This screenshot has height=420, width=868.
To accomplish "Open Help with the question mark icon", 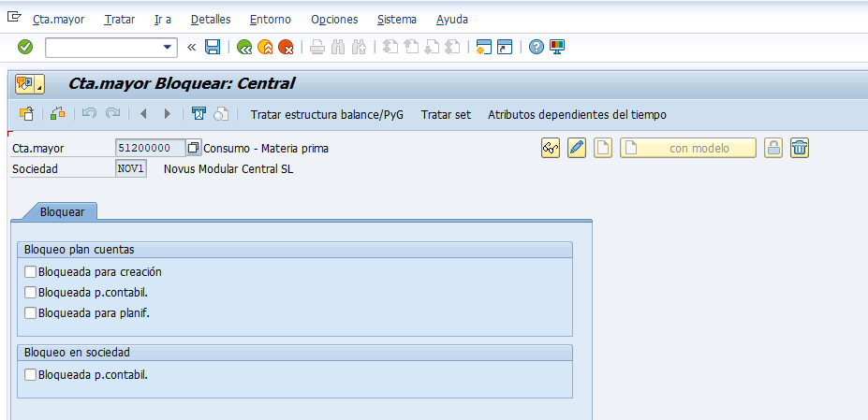I will click(x=536, y=48).
